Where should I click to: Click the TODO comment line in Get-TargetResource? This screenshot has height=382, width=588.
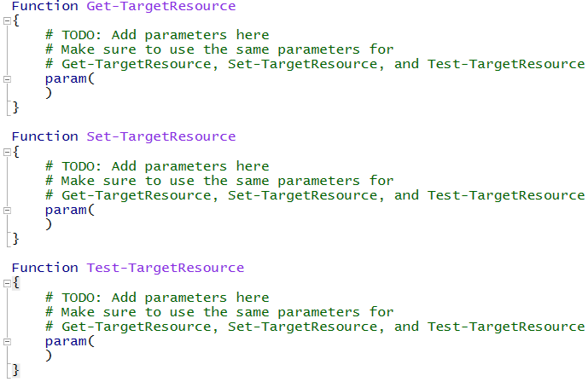coord(157,35)
